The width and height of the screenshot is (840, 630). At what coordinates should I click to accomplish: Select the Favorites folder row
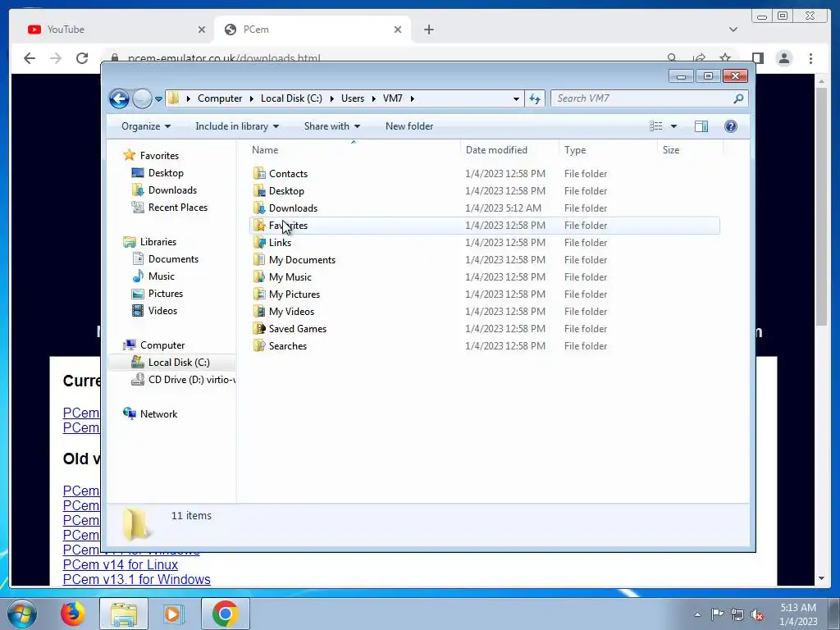tap(485, 226)
